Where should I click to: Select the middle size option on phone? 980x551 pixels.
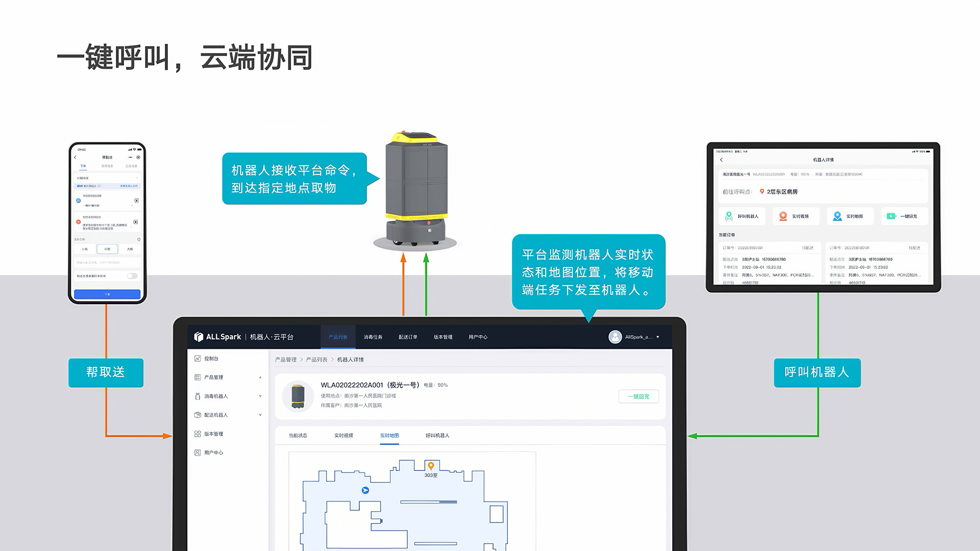point(107,249)
